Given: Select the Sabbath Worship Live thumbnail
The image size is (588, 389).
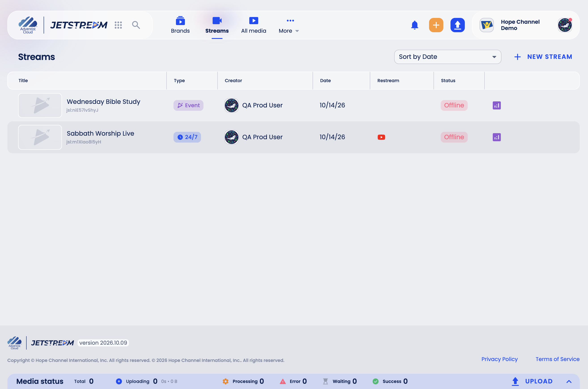Looking at the screenshot, I should tap(40, 137).
